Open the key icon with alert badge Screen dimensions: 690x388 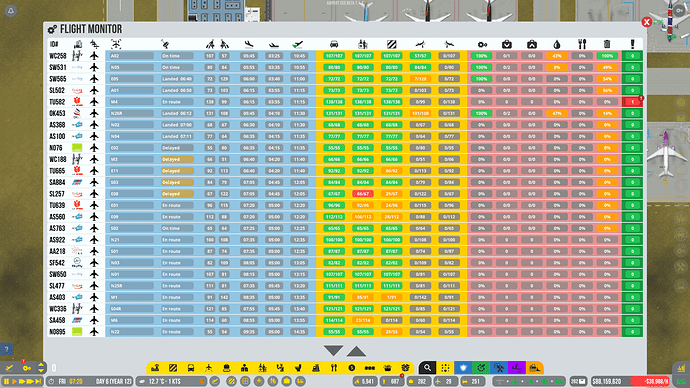(x=26, y=367)
